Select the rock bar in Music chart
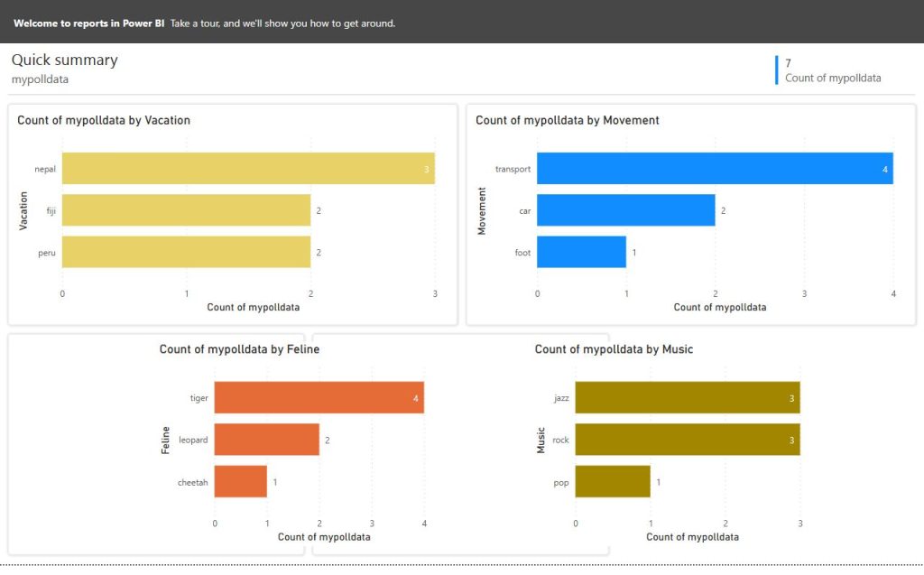The image size is (924, 575). click(x=688, y=440)
